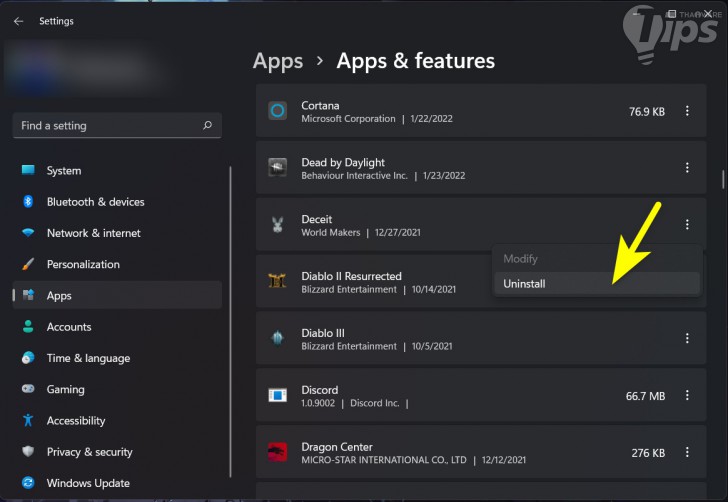The width and height of the screenshot is (728, 502).
Task: Expand the options menu for Discord
Action: point(687,396)
